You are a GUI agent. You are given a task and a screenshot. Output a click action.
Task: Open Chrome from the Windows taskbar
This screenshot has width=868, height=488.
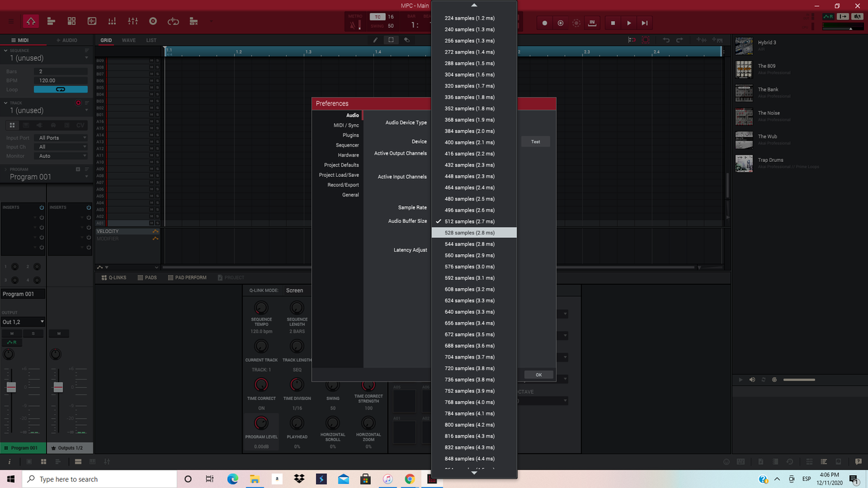pos(410,479)
